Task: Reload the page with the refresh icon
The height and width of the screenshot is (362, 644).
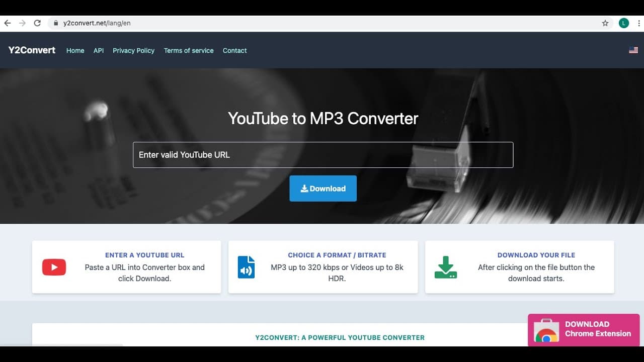Action: tap(37, 23)
